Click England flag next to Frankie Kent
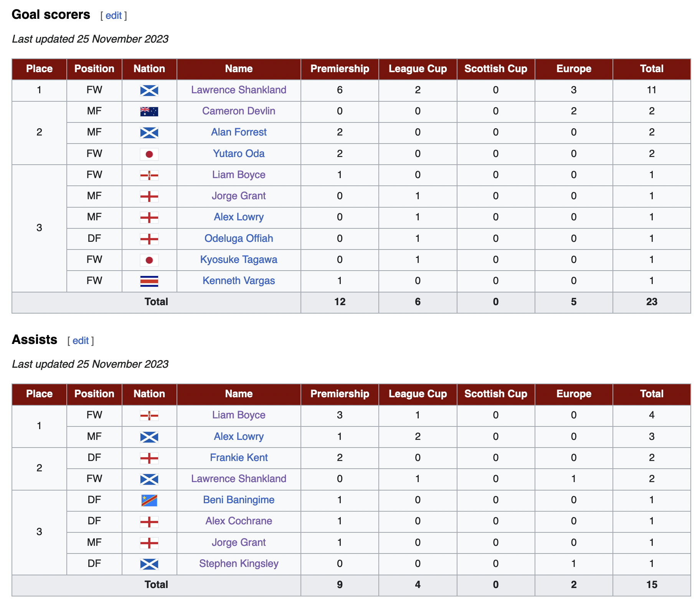700x608 pixels. (x=149, y=458)
